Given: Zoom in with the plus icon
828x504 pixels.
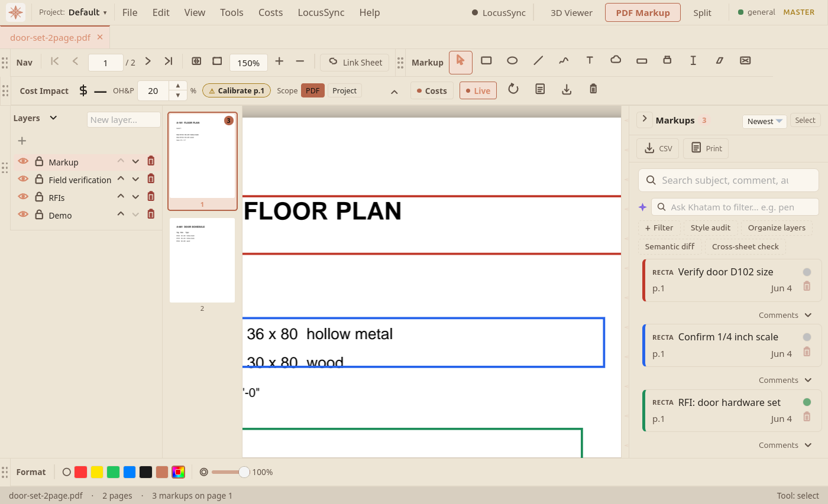Looking at the screenshot, I should tap(279, 61).
